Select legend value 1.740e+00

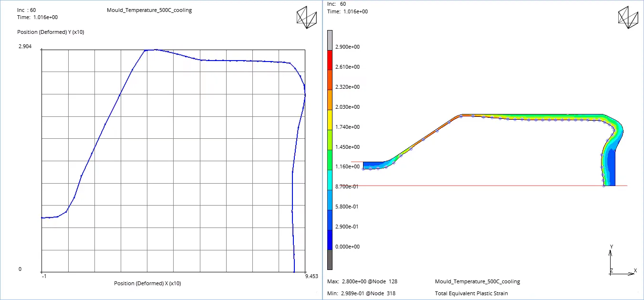pos(347,127)
